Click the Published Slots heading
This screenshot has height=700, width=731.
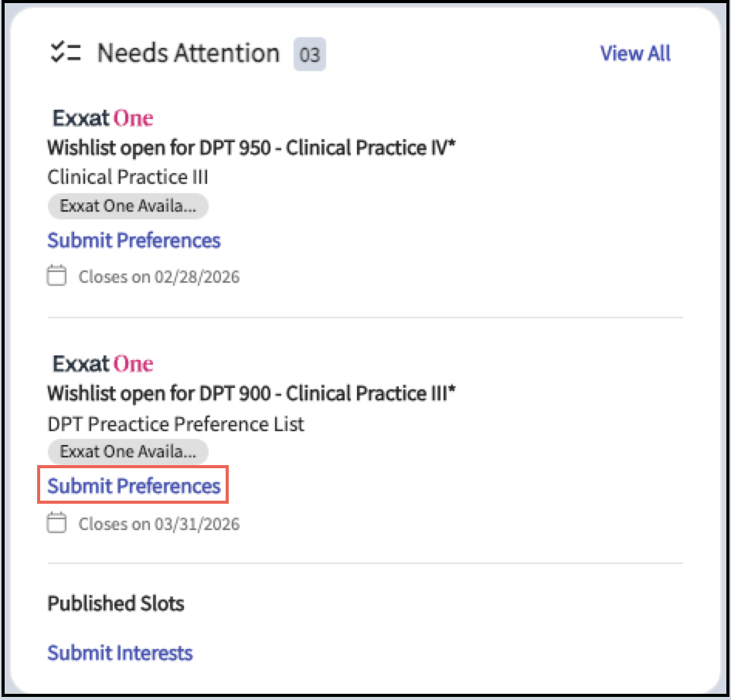116,603
